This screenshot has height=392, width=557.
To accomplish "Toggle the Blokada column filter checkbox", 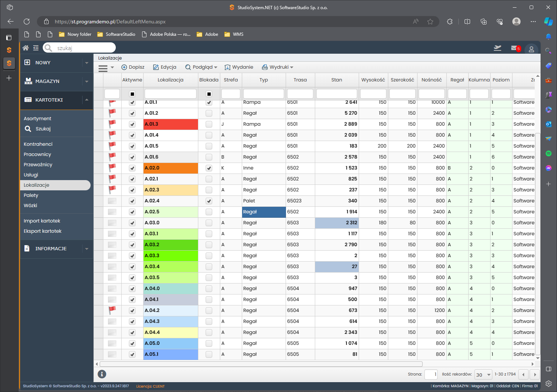I will [x=209, y=94].
